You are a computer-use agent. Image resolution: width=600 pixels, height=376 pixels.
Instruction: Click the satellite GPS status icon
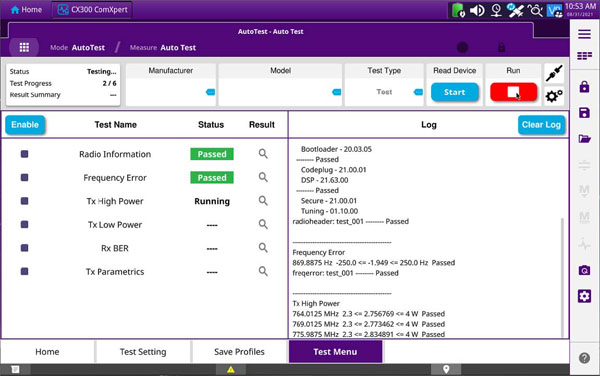tap(515, 10)
